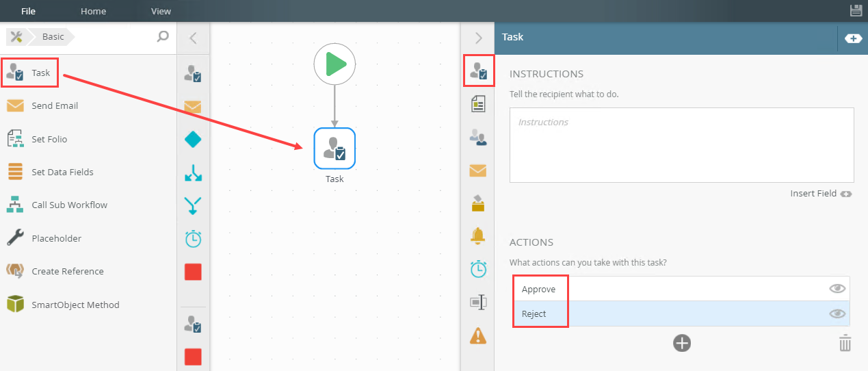Click the teal diamond decision icon
868x371 pixels.
point(193,140)
